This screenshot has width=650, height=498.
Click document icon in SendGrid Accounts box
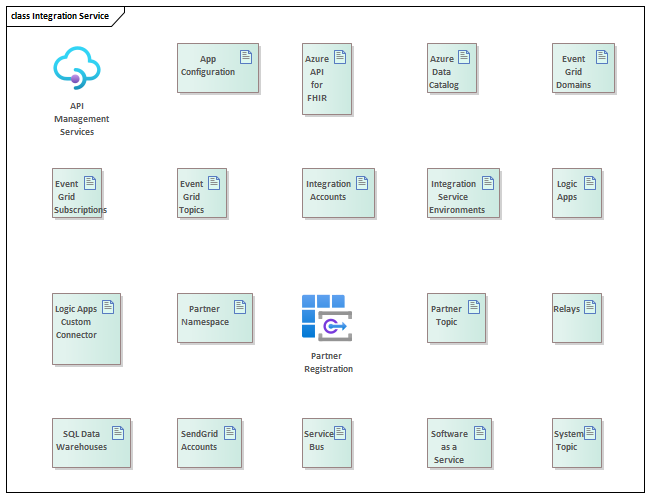(230, 433)
